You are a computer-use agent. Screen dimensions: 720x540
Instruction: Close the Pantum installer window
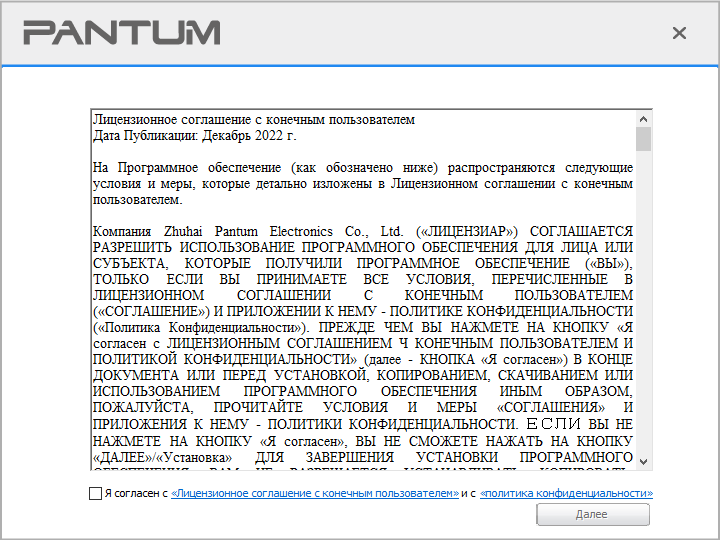click(x=679, y=33)
